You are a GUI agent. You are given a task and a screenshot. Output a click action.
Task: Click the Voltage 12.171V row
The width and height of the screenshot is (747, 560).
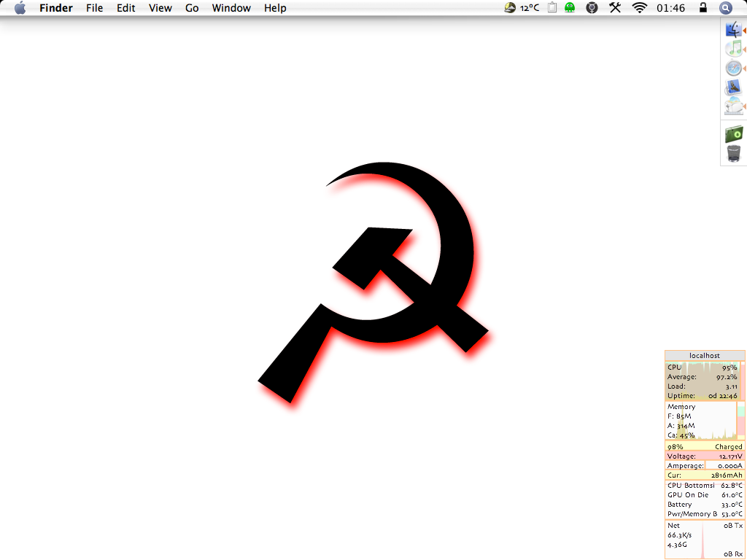point(705,456)
